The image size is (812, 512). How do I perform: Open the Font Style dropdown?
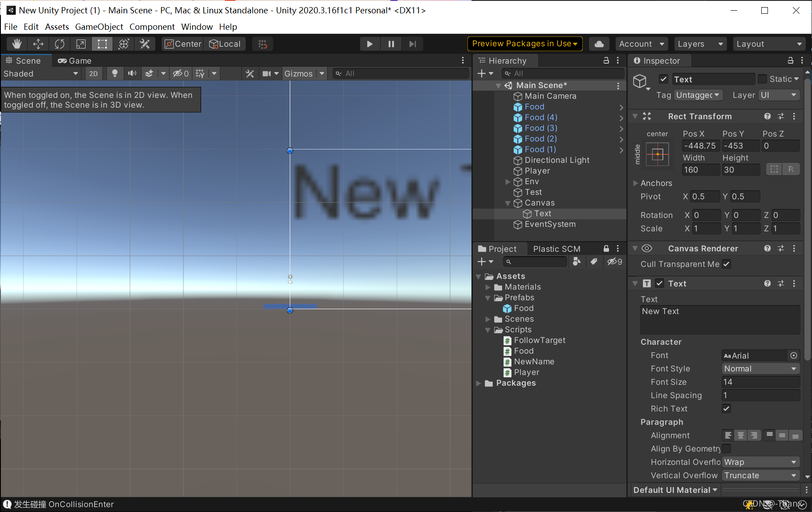(760, 369)
